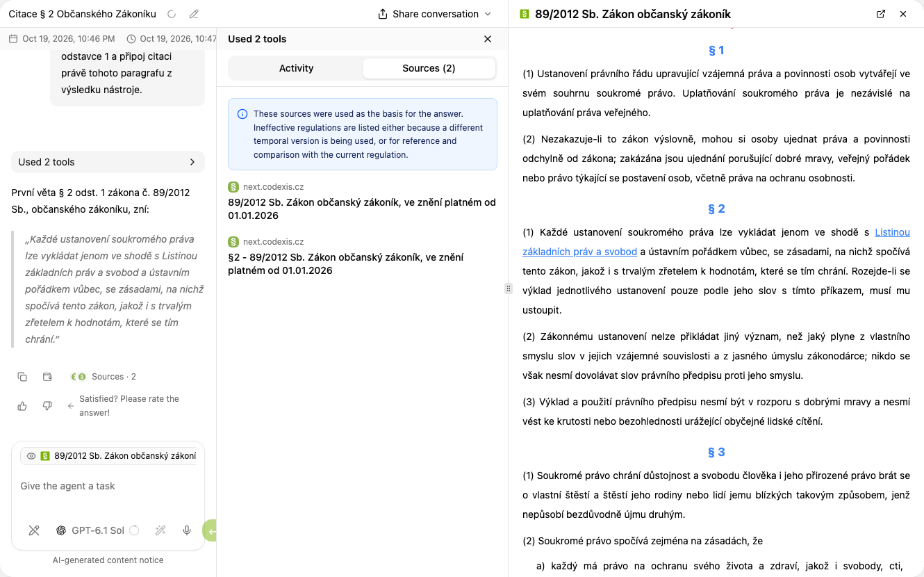
Task: Copy the answer with the copy icon
Action: [x=22, y=377]
